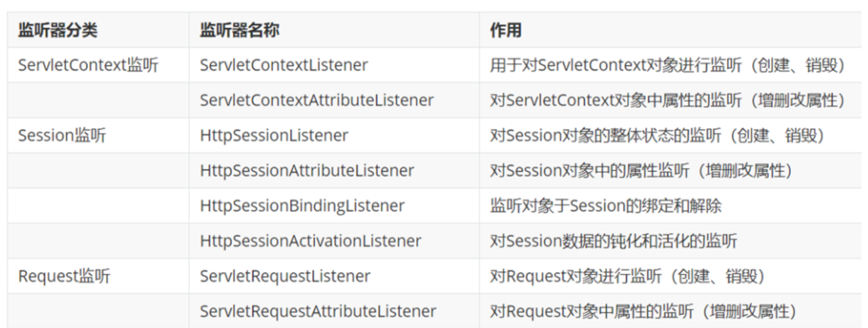Click the 监听器名称 column header
The height and width of the screenshot is (328, 868).
point(240,30)
